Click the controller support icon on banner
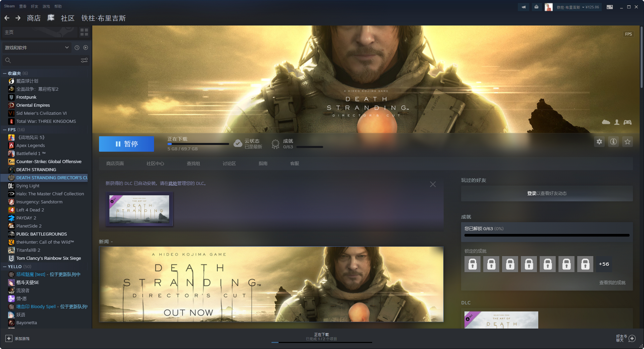This screenshot has height=349, width=644. [628, 122]
